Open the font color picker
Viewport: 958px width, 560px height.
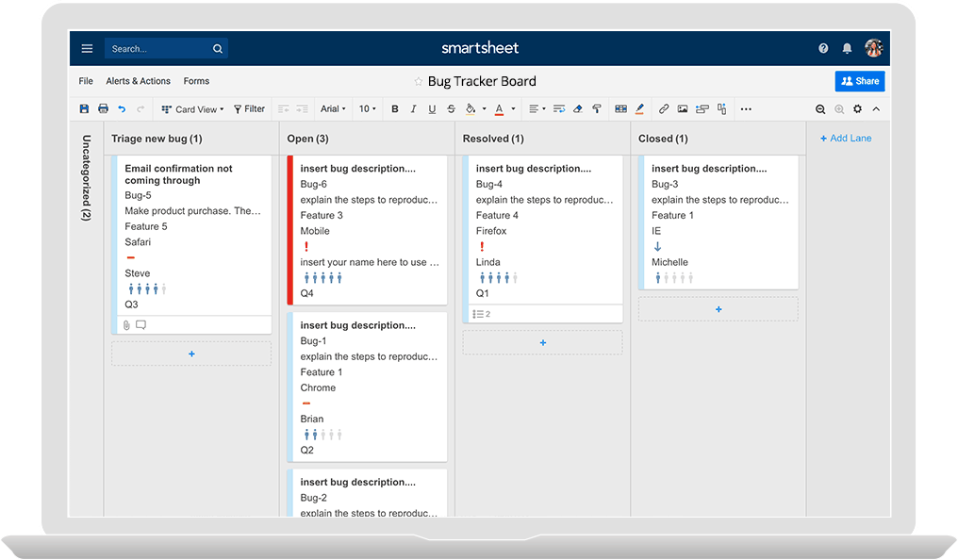501,109
